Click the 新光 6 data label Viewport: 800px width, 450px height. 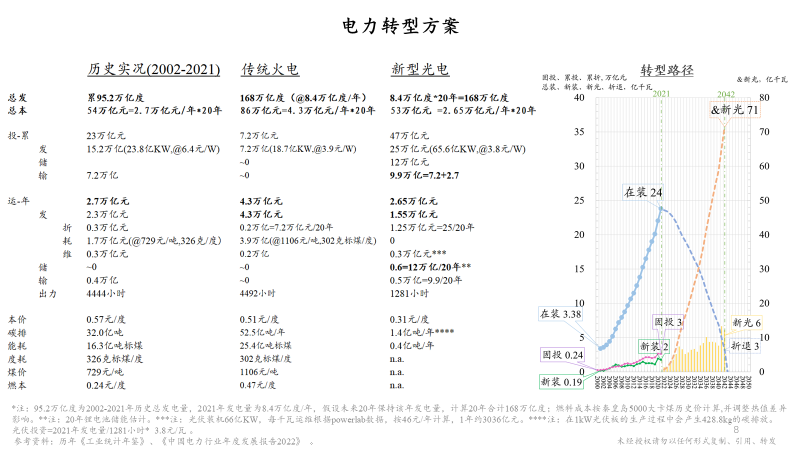pos(746,323)
